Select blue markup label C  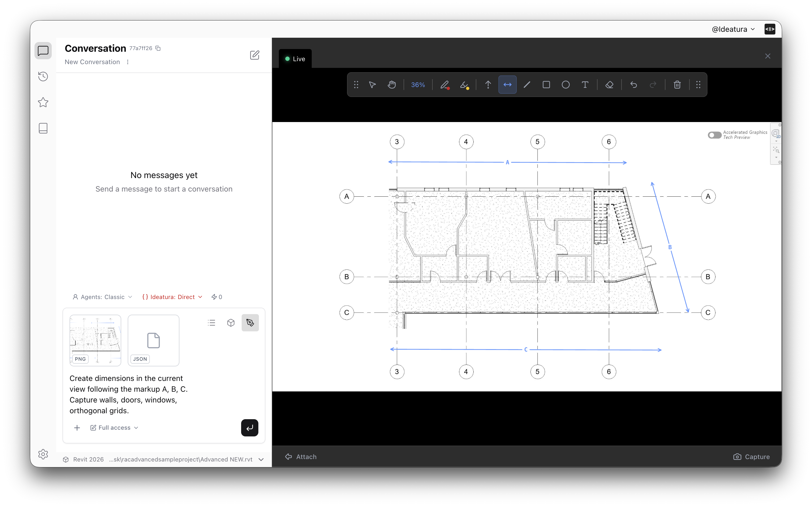click(x=526, y=349)
